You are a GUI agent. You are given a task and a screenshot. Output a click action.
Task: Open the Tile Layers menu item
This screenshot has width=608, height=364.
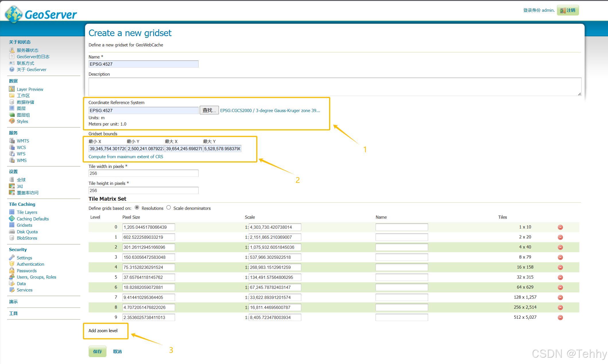pos(27,212)
